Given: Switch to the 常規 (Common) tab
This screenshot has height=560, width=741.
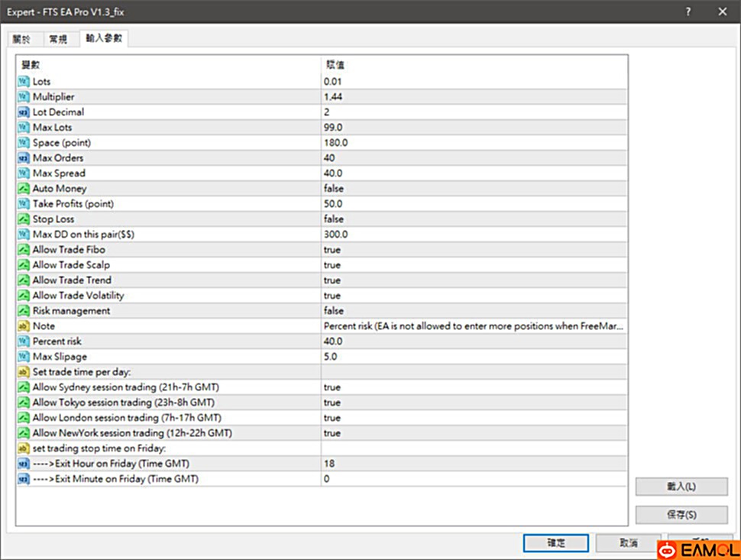Looking at the screenshot, I should (x=59, y=39).
